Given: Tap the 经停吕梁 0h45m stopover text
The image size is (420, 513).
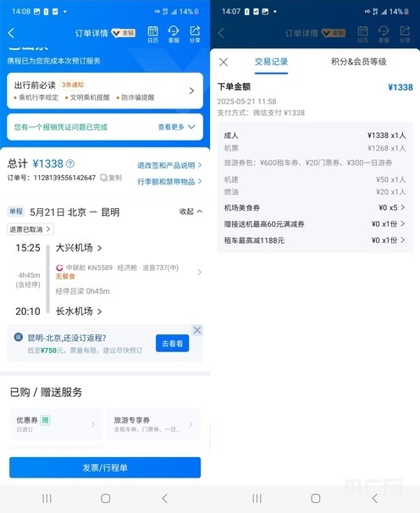Looking at the screenshot, I should point(82,291).
